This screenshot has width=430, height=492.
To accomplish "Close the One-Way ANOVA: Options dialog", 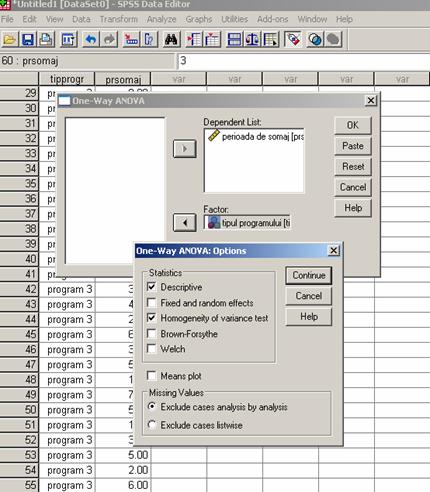I will (x=333, y=250).
